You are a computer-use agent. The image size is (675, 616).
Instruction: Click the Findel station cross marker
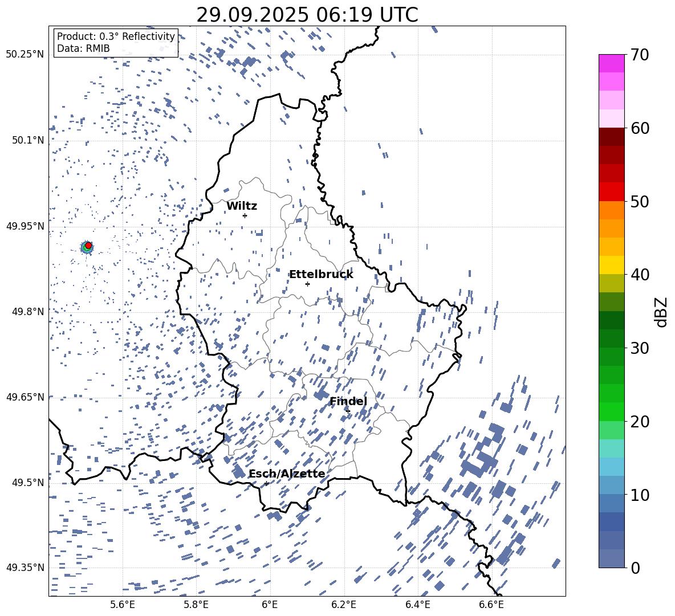tap(348, 411)
